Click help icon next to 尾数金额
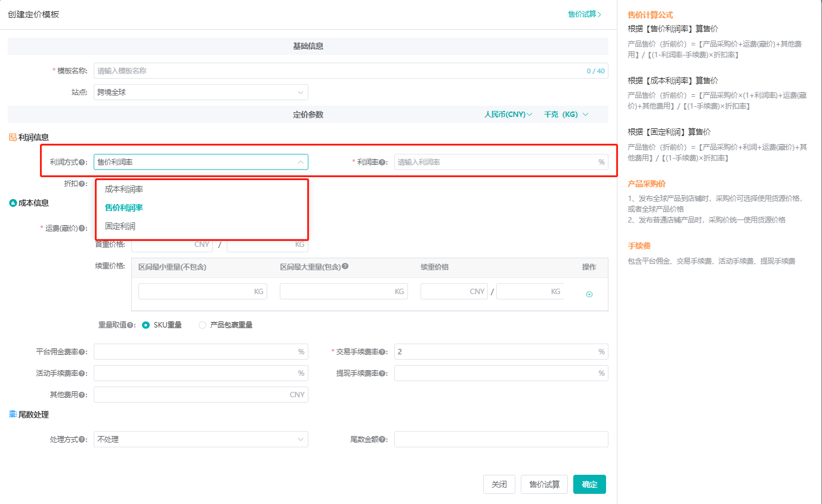The height and width of the screenshot is (504, 822). pyautogui.click(x=382, y=440)
